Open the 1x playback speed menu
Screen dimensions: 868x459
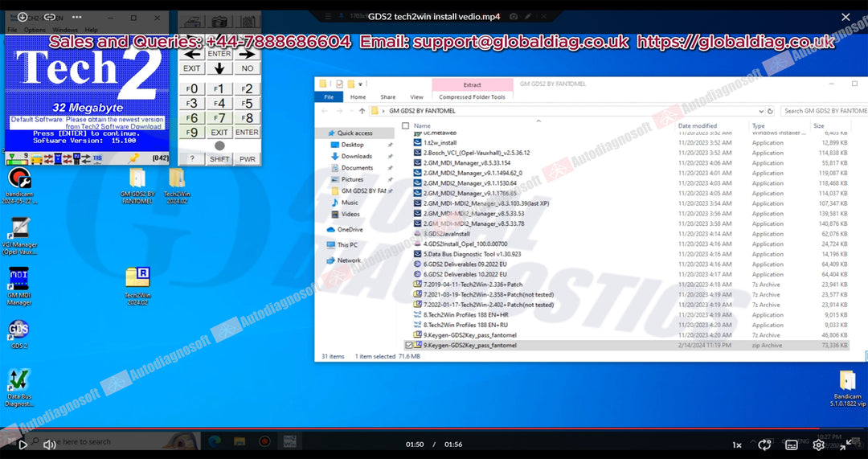pyautogui.click(x=737, y=445)
